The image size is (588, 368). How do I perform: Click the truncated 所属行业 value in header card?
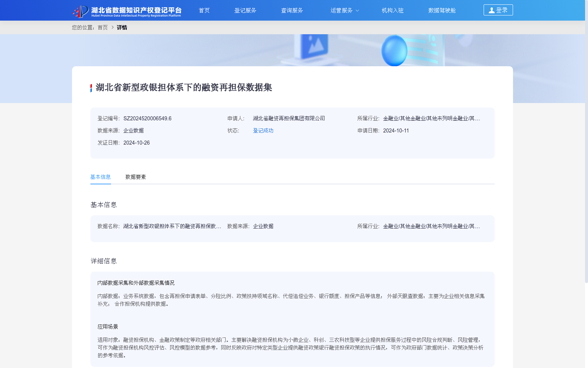431,118
